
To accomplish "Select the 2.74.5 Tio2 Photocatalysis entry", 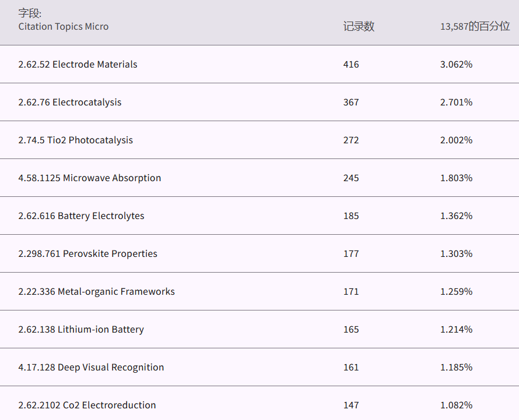I will click(75, 140).
